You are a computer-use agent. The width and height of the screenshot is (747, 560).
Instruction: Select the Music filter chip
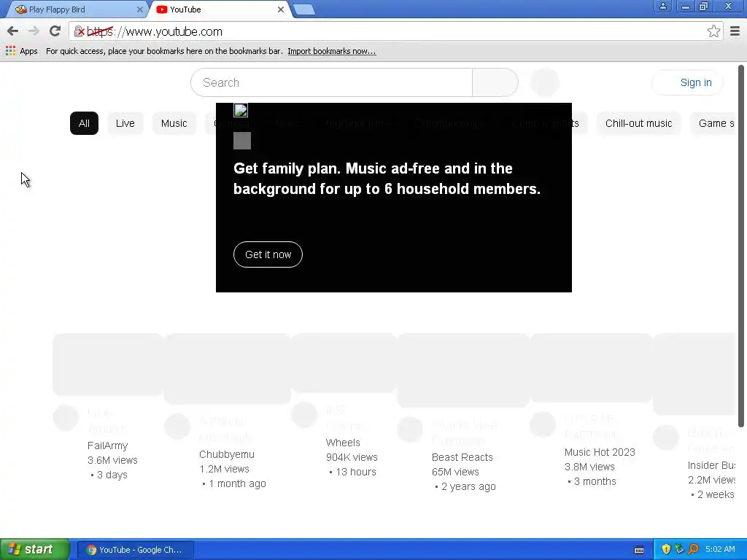(174, 123)
